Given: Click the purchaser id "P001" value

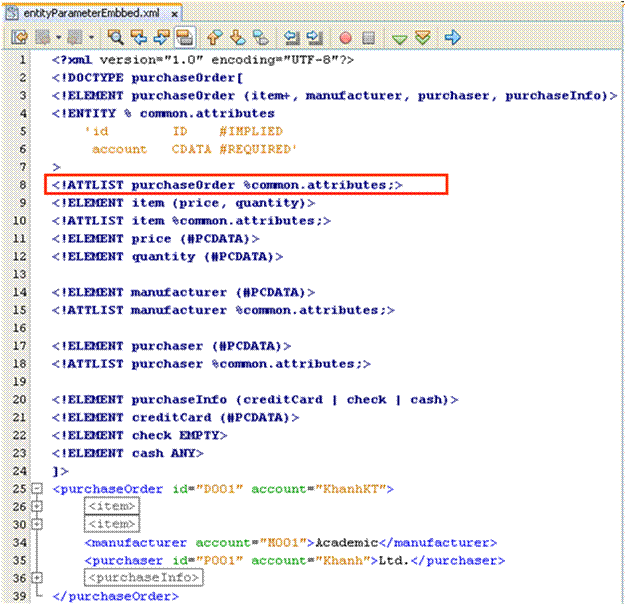Looking at the screenshot, I should pos(219,560).
